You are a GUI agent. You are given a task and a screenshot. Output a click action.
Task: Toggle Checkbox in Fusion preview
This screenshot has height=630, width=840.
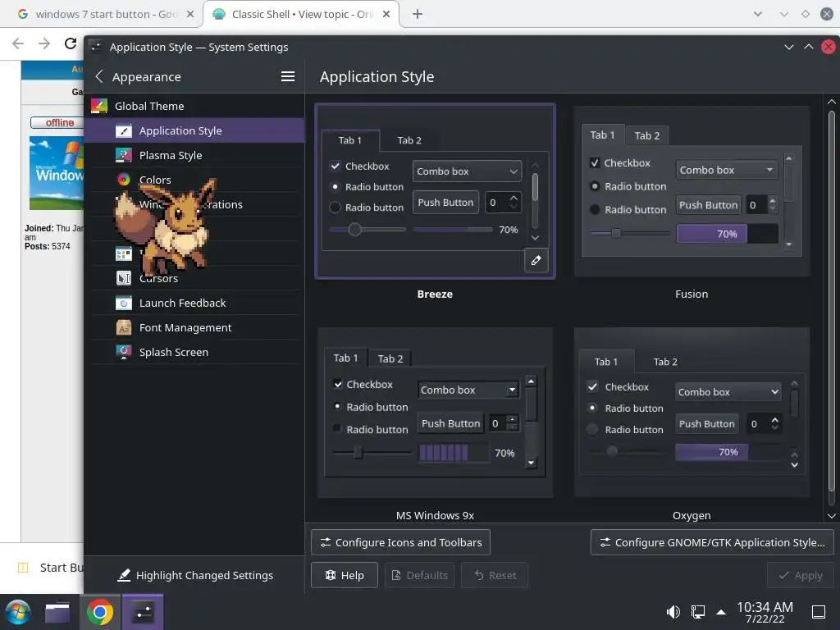595,163
